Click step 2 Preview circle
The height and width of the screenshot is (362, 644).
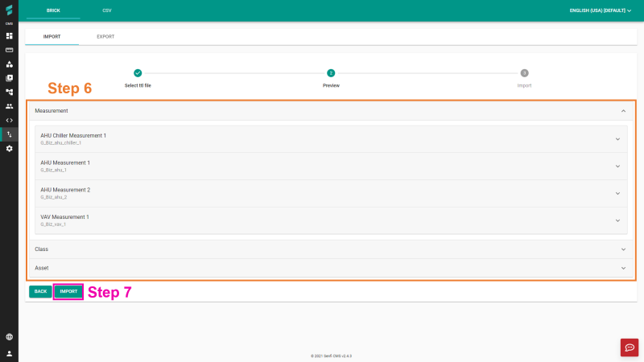[x=331, y=73]
